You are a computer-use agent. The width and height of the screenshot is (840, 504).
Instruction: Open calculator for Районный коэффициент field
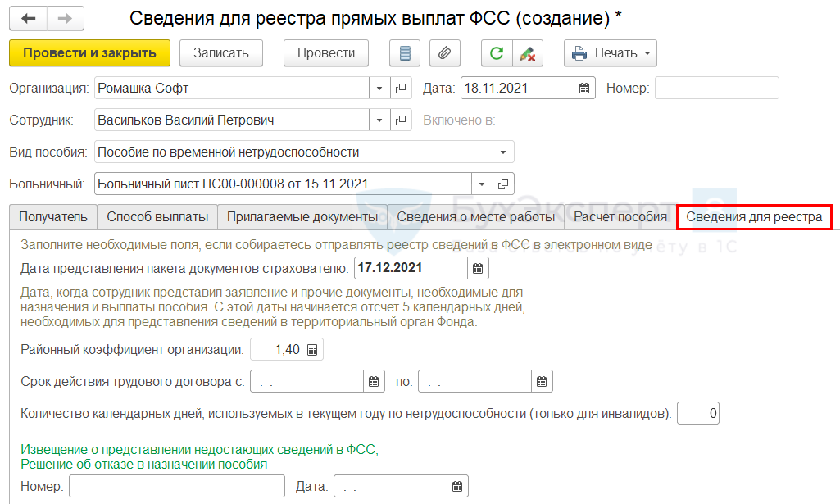click(x=312, y=350)
